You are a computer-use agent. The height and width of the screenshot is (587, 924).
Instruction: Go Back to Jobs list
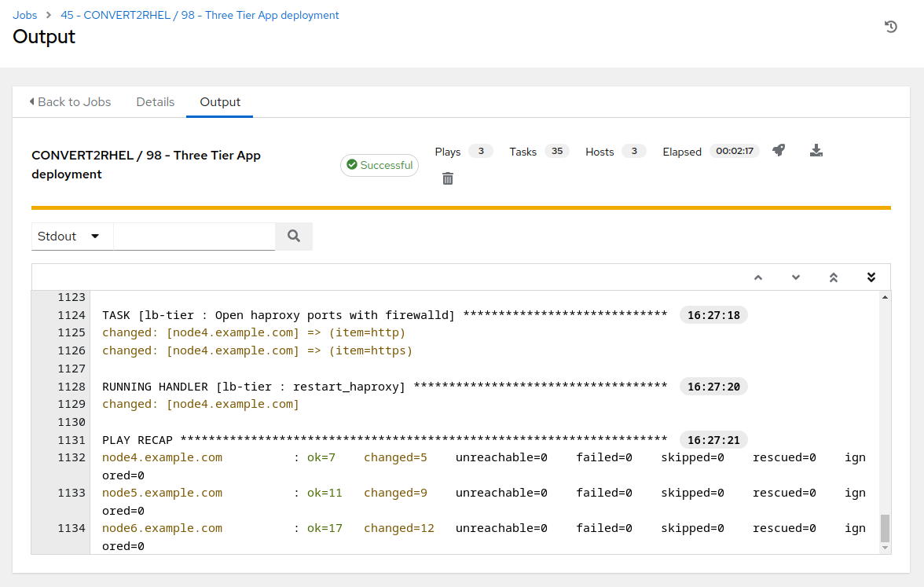pos(70,102)
